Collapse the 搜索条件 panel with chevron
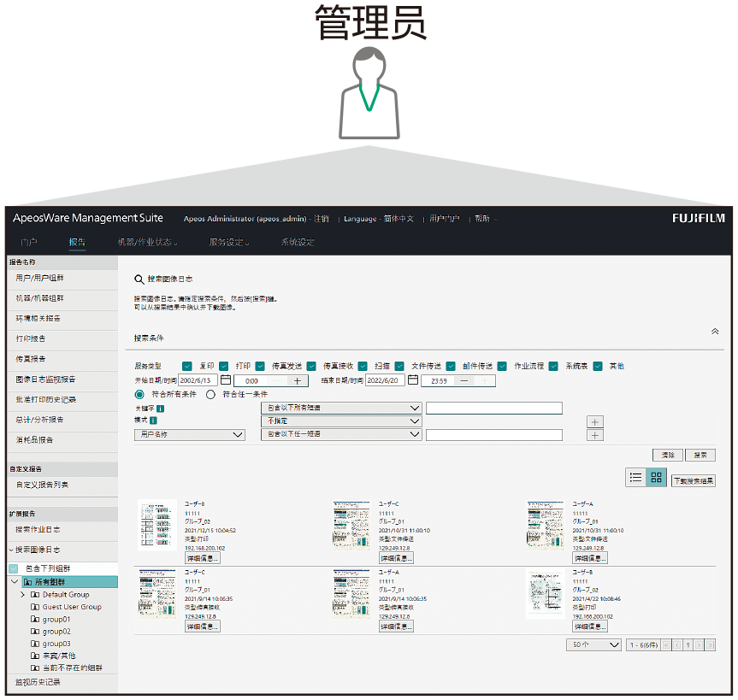The image size is (738, 700). 715,332
